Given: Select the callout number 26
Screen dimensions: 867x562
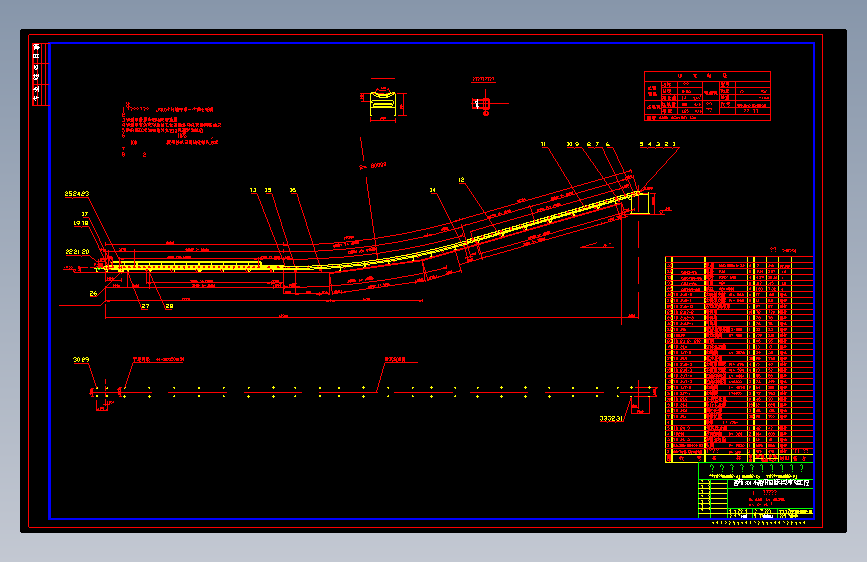Looking at the screenshot, I should tap(93, 294).
